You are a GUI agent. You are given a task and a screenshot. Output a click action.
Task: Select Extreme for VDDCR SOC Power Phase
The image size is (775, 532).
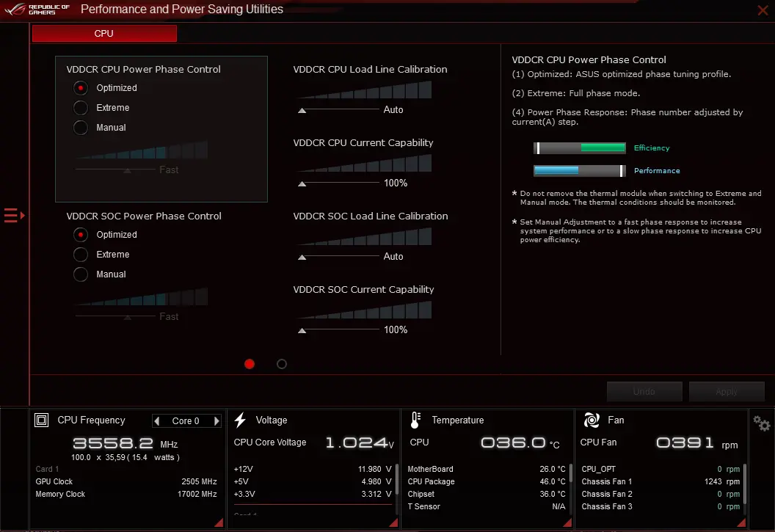81,255
